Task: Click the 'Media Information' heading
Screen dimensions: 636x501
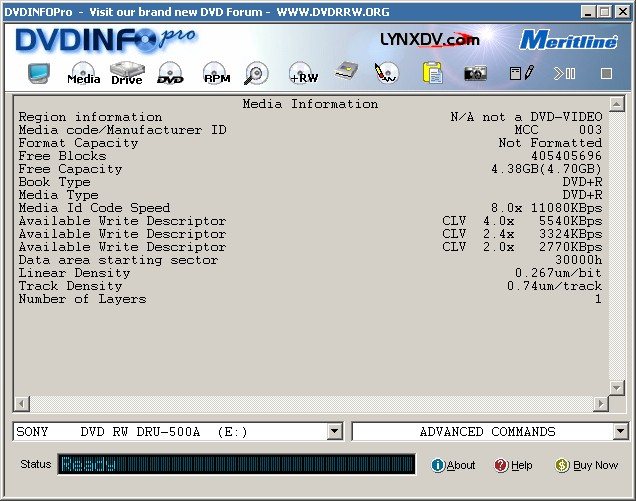Action: tap(310, 104)
